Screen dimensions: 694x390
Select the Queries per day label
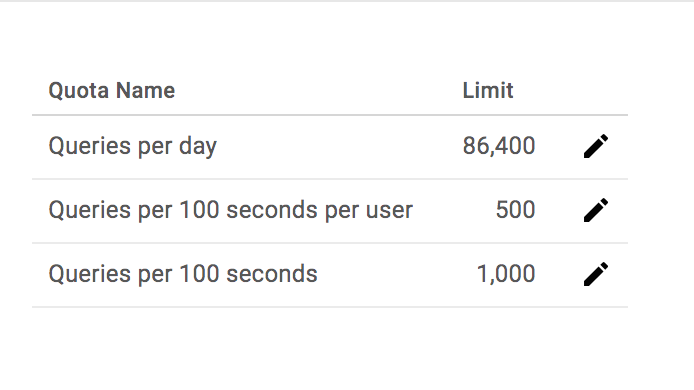132,147
